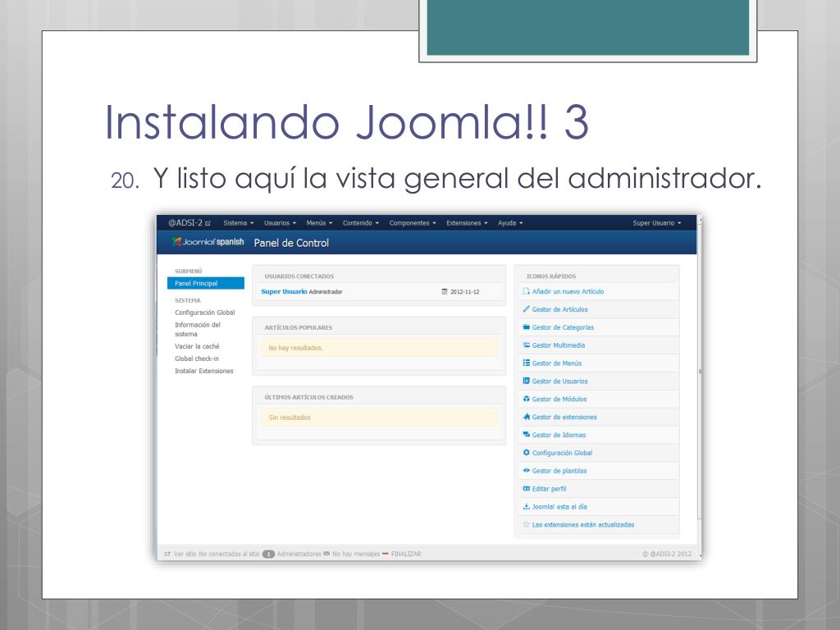This screenshot has width=840, height=630.
Task: Click the Últimos Artículos Creados heading
Action: click(308, 397)
